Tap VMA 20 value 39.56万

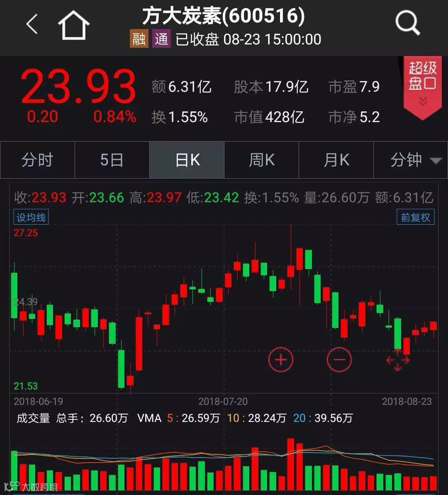333,418
